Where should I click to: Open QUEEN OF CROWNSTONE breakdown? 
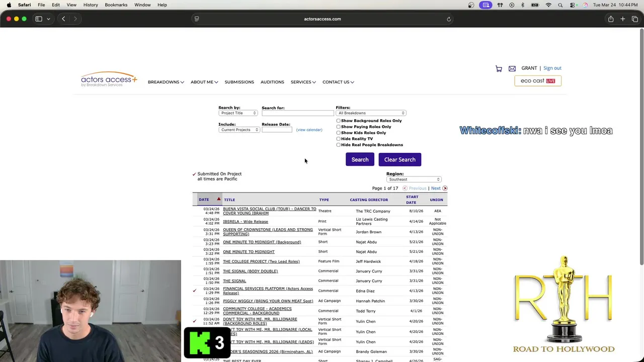pos(268,232)
